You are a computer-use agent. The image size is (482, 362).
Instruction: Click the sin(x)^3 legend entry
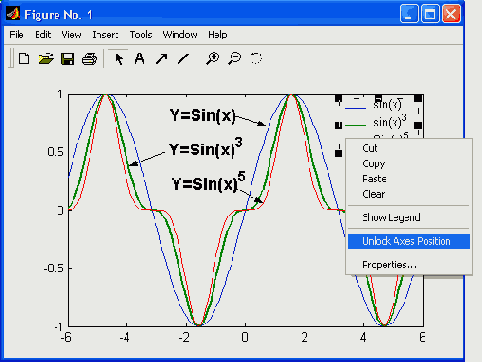point(390,122)
